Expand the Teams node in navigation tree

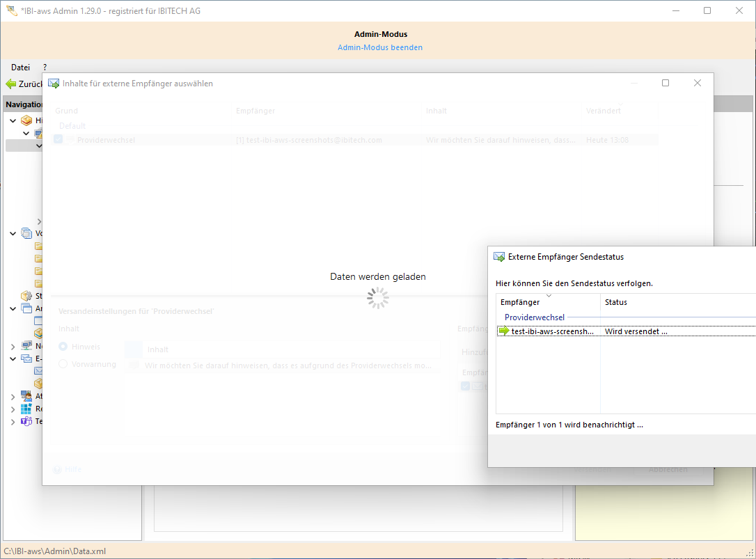[13, 421]
